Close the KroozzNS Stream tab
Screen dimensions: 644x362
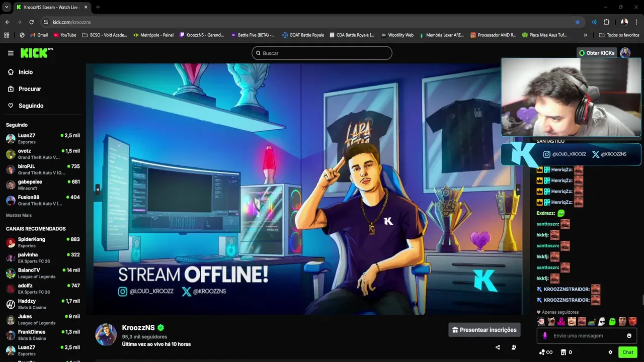pyautogui.click(x=86, y=7)
